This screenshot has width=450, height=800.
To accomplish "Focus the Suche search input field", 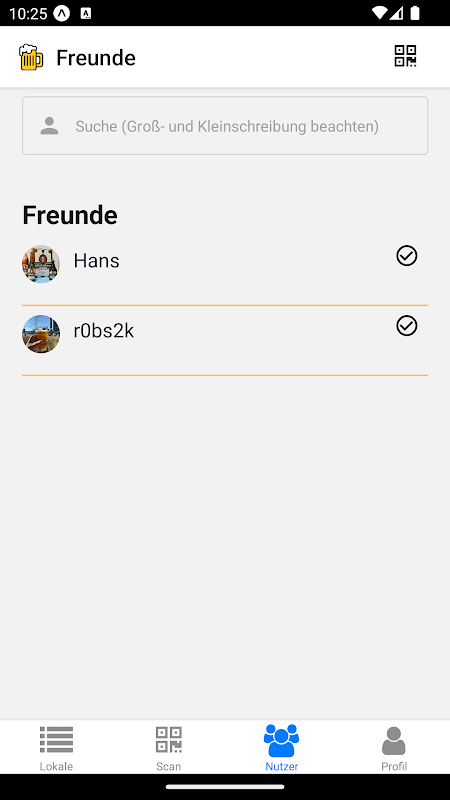I will pos(225,126).
